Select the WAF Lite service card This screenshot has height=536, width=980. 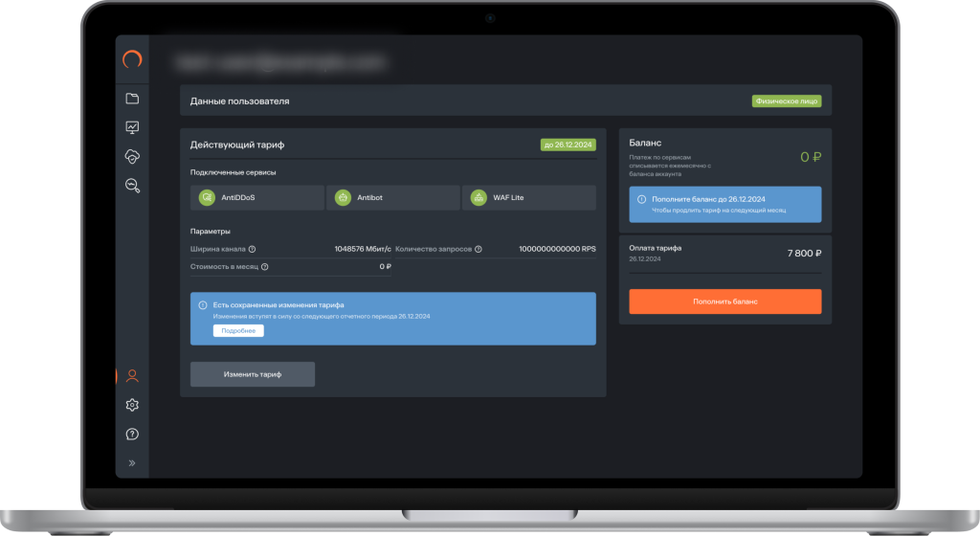[528, 197]
